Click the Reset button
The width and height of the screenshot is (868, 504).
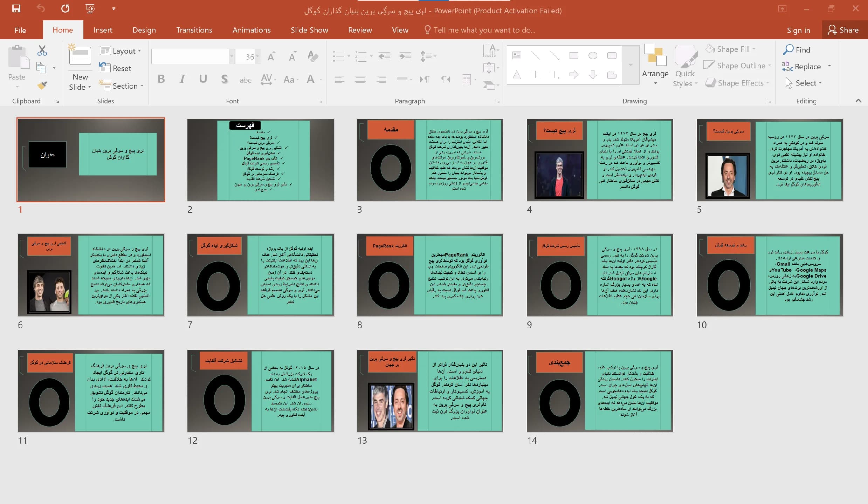(x=115, y=68)
